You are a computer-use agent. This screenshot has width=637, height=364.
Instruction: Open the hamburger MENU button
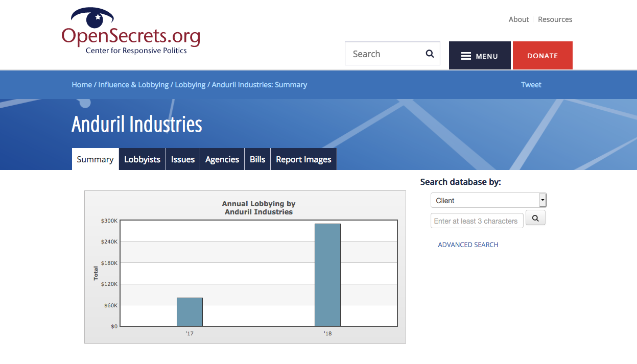tap(480, 56)
